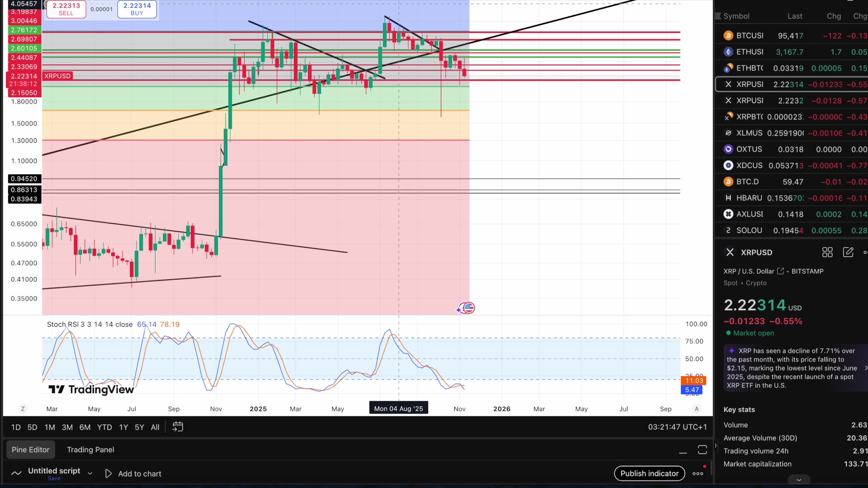Screen dimensions: 868x488
Task: Select HBARUSD in the watchlist
Action: coord(791,198)
